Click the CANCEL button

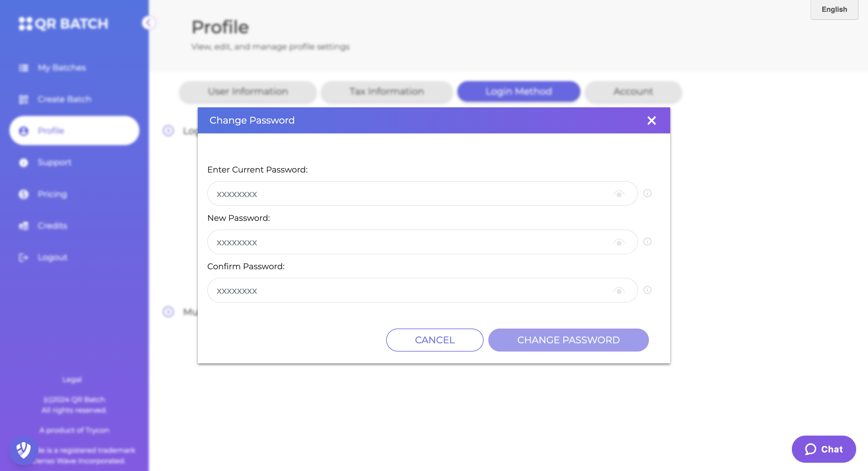[435, 340]
